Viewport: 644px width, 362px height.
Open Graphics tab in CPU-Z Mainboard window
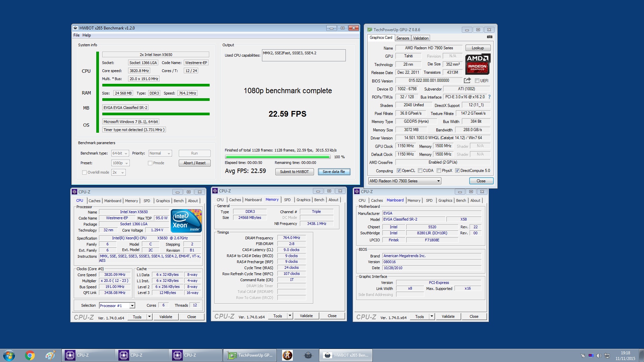click(x=445, y=200)
